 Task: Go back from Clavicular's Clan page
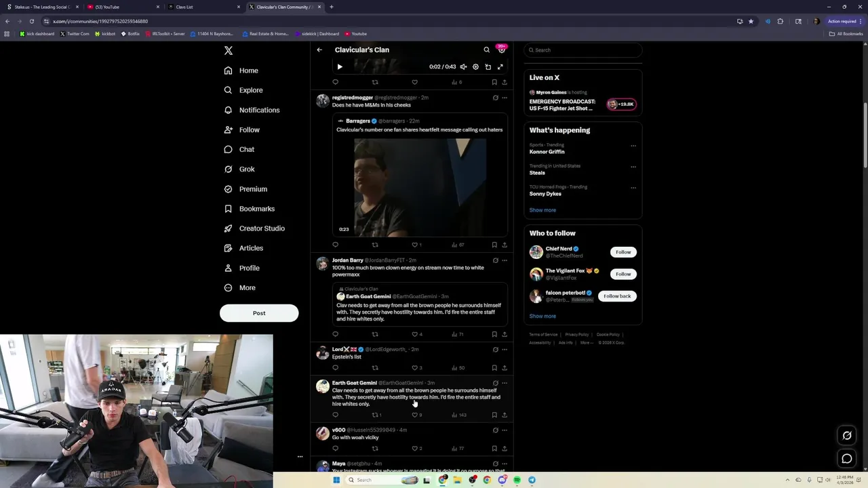319,49
